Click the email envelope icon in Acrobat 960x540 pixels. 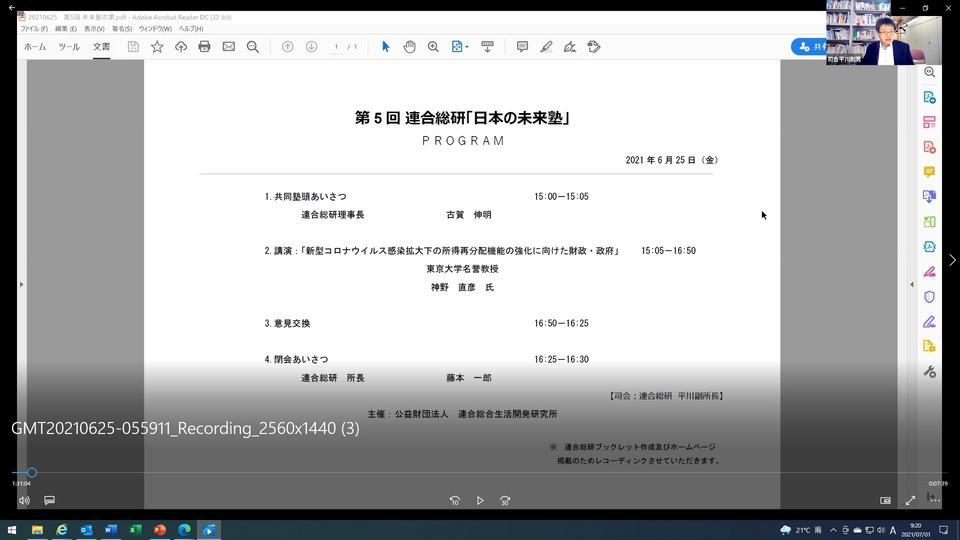pyautogui.click(x=228, y=47)
